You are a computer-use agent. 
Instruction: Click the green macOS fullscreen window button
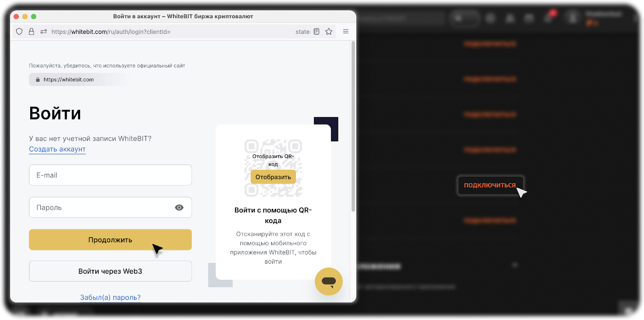pyautogui.click(x=34, y=17)
